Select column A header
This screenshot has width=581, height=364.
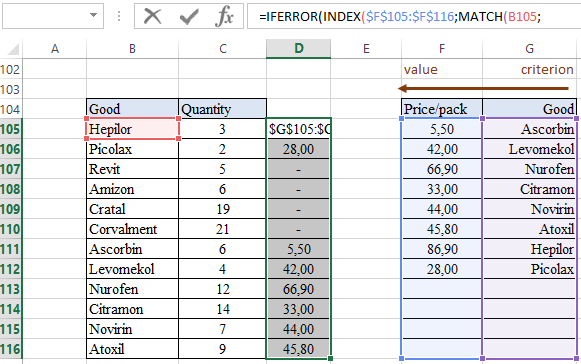click(x=54, y=49)
